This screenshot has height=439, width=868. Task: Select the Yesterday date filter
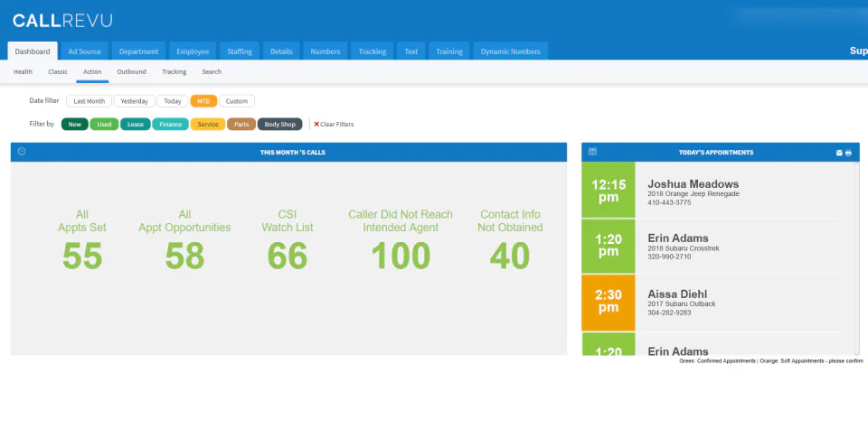click(135, 101)
